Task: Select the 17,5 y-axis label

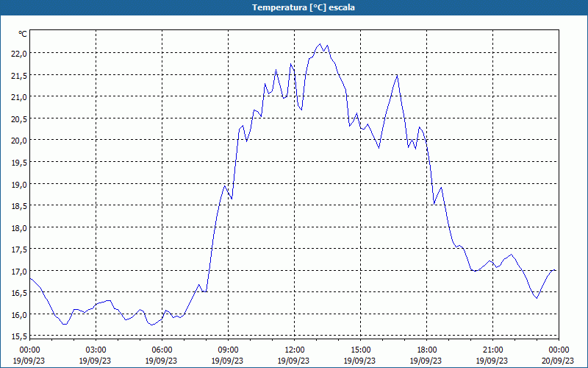Action: click(x=19, y=250)
